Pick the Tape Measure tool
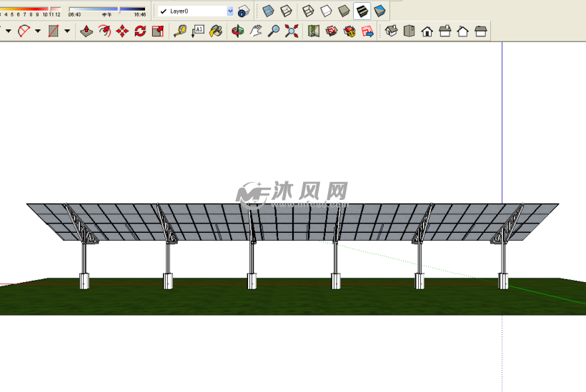 [180, 31]
